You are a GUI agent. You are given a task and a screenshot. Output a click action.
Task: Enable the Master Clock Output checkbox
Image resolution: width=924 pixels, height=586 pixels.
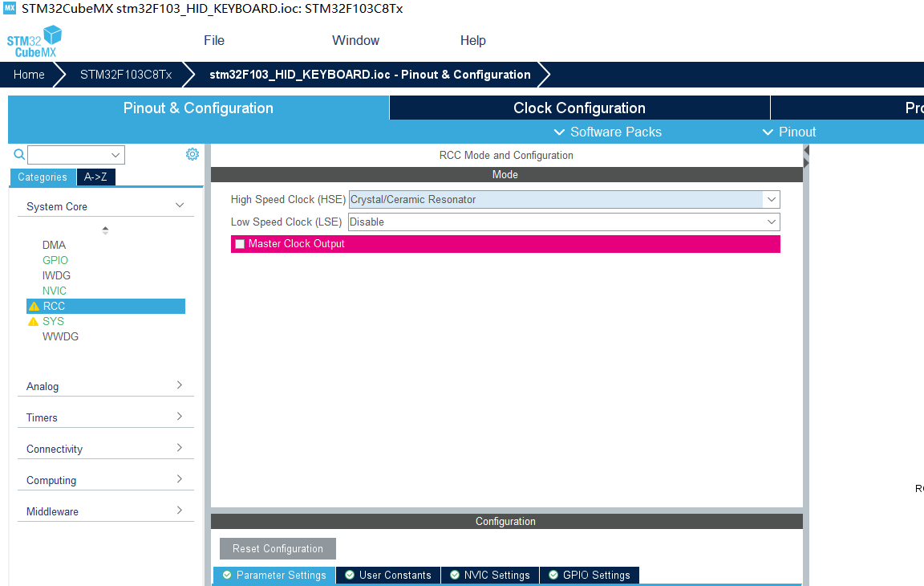click(240, 244)
